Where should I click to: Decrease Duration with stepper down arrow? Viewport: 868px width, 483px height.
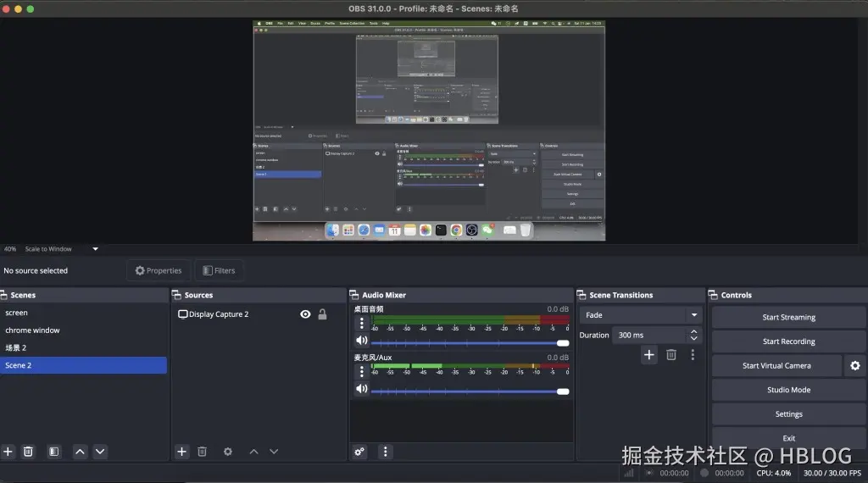pos(693,338)
